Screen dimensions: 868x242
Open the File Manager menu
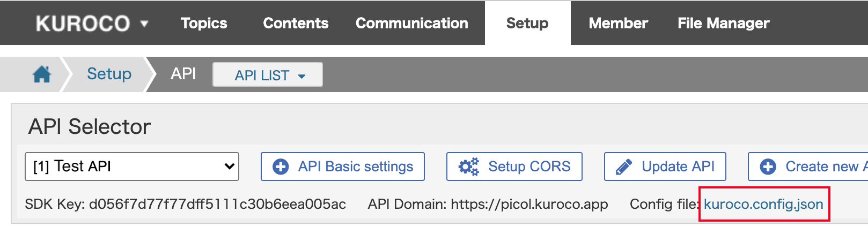click(723, 23)
